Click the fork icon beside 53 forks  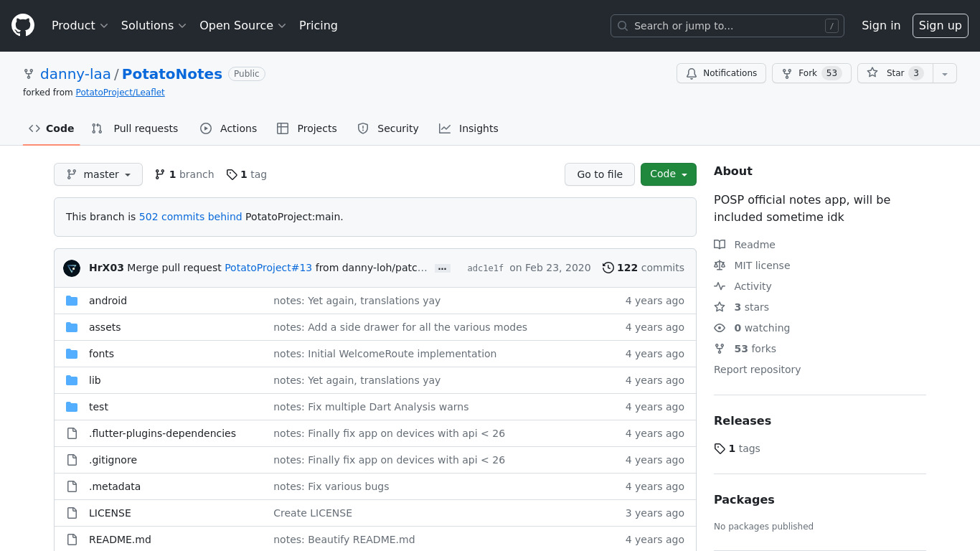[720, 349]
